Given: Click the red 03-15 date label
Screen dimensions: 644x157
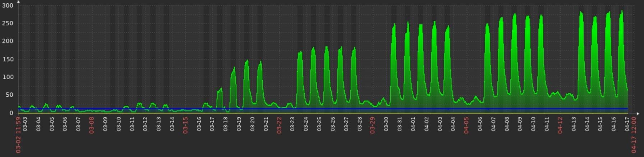Looking at the screenshot, I should [185, 125].
